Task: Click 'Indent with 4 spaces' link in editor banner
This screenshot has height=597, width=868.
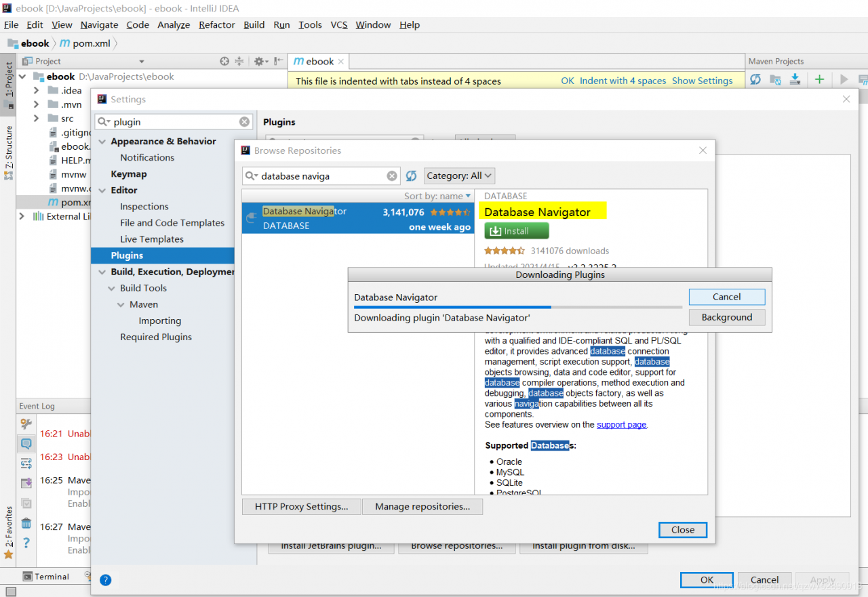Action: pos(623,81)
